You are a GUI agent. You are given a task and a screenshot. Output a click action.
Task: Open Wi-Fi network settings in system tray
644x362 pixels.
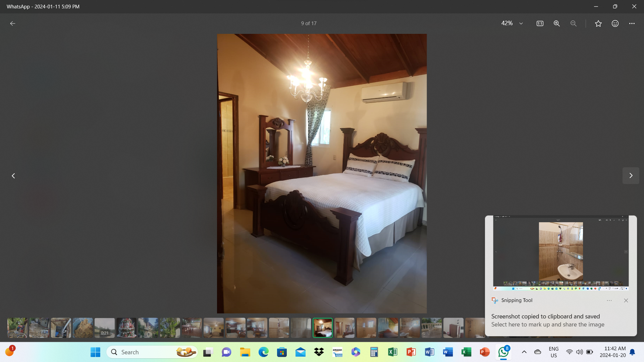(570, 352)
